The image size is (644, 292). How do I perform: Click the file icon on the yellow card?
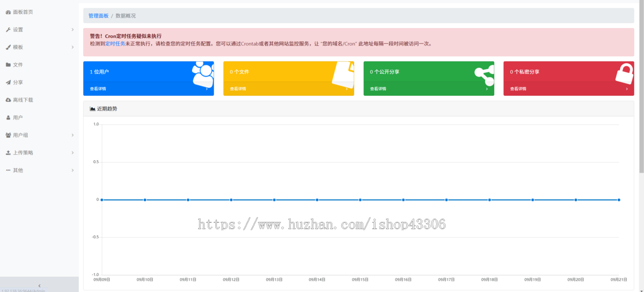click(x=343, y=74)
